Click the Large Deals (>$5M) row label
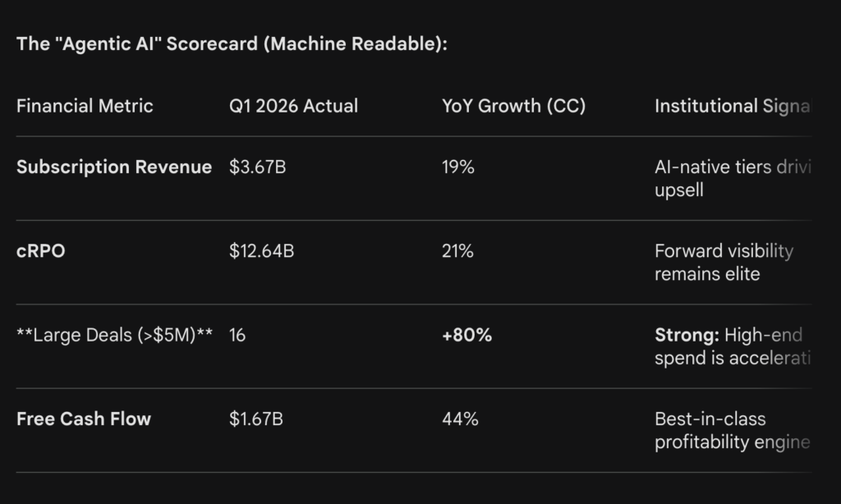The height and width of the screenshot is (504, 841). click(x=114, y=335)
